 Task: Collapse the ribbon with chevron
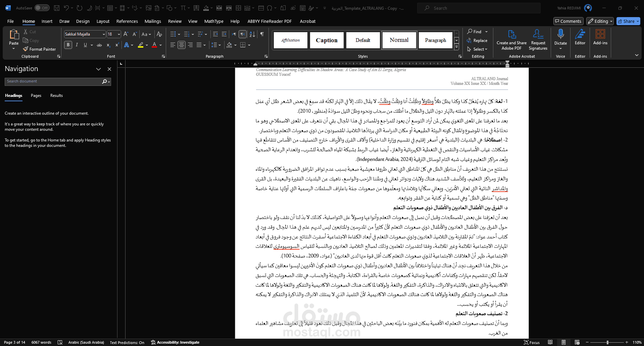pos(637,55)
